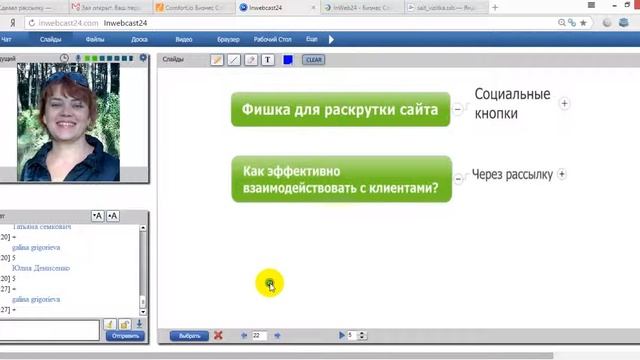The height and width of the screenshot is (360, 640).
Task: Adjust the microphone level bars
Action: [x=109, y=58]
